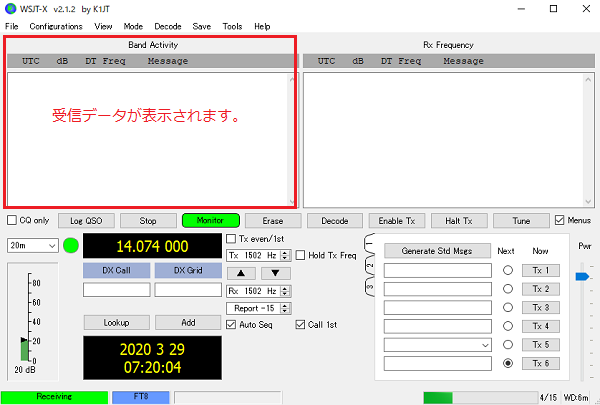This screenshot has width=600, height=405.
Task: Click the down arrow frequency button
Action: tap(275, 273)
